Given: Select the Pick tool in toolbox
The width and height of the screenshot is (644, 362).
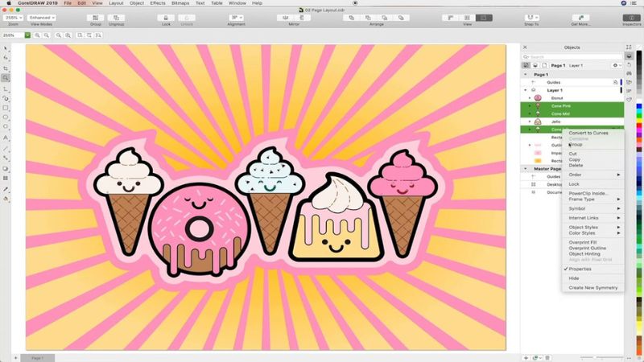Looking at the screenshot, I should click(x=6, y=47).
